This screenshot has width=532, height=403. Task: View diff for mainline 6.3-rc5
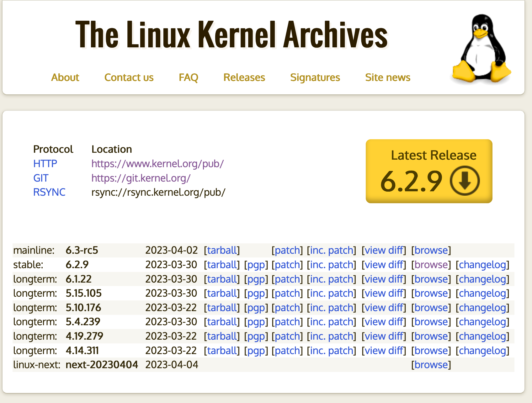[384, 250]
